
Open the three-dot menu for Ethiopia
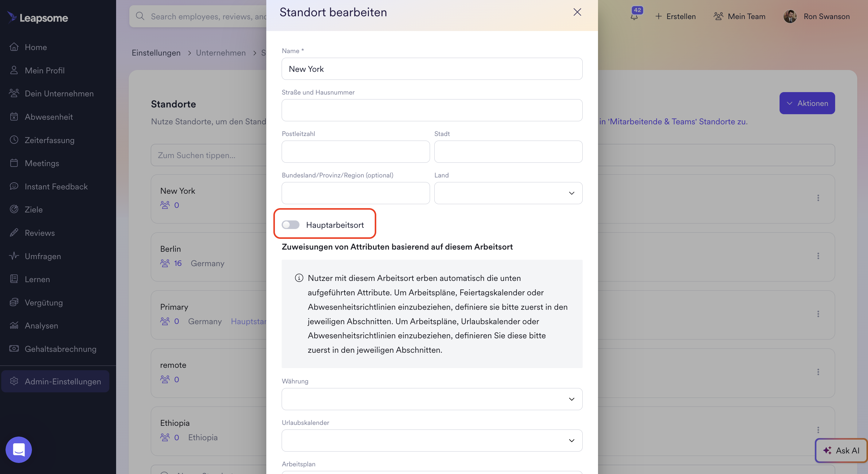[x=818, y=430]
